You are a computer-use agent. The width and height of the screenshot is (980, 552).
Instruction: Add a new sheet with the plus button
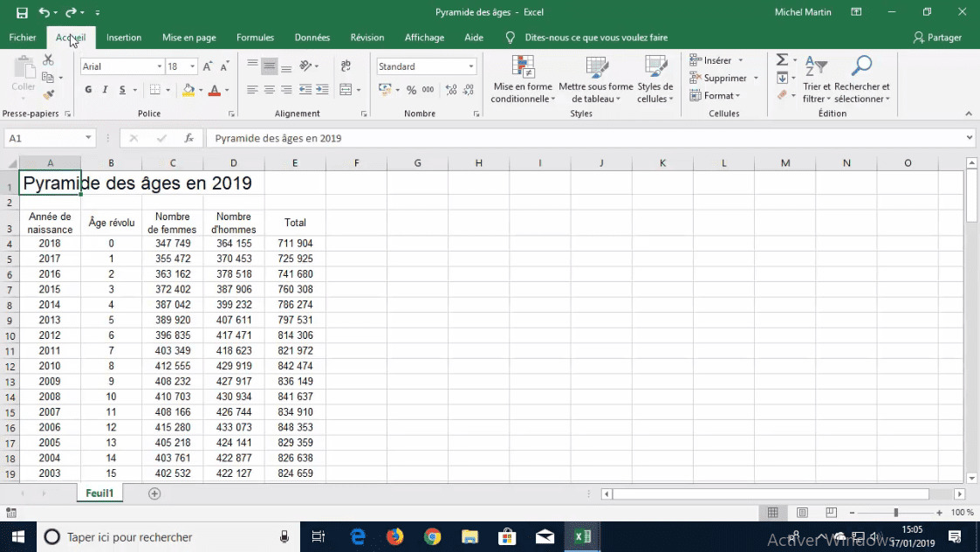point(154,493)
